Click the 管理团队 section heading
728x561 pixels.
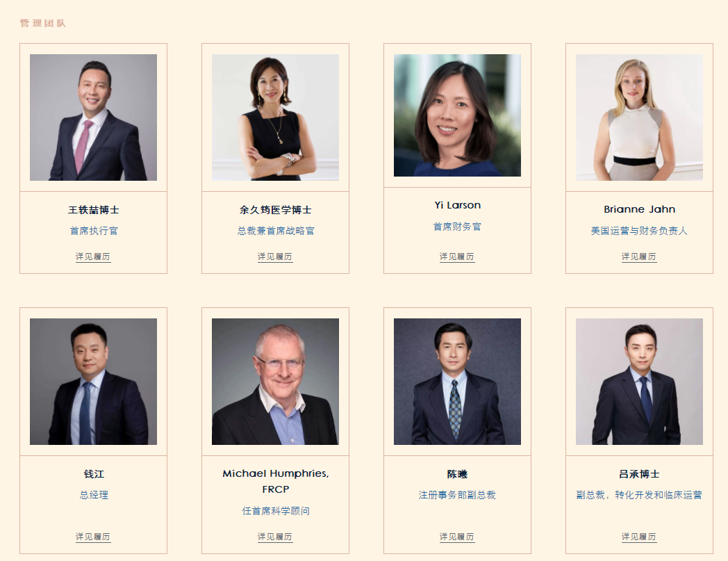(x=42, y=23)
